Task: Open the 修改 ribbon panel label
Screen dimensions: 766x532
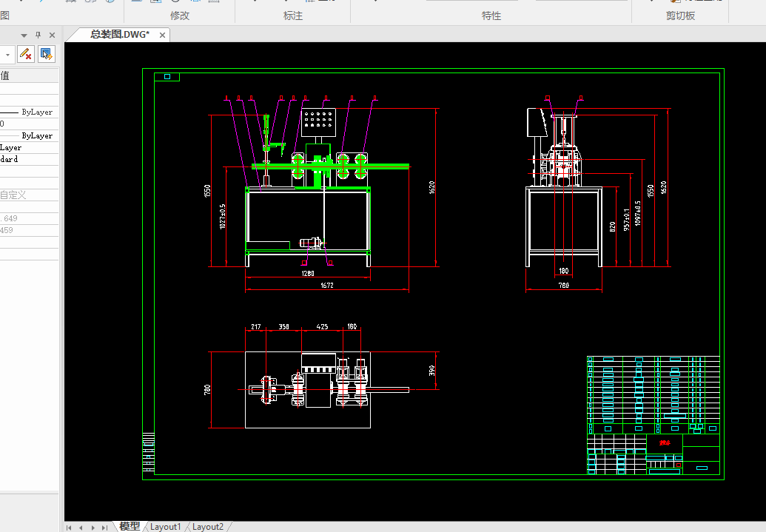Action: coord(179,16)
